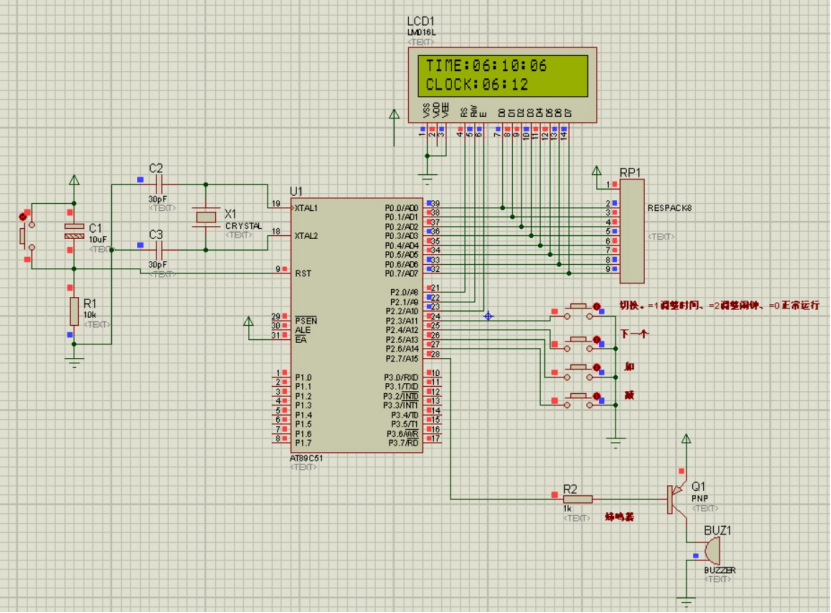This screenshot has height=613, width=831.
Task: Toggle red latch dot on reset button
Action: [23, 217]
